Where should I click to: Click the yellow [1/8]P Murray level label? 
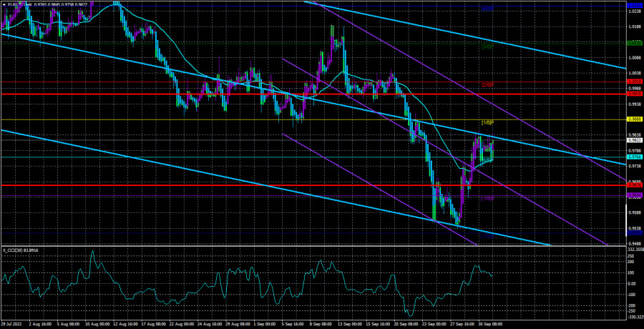pos(487,123)
